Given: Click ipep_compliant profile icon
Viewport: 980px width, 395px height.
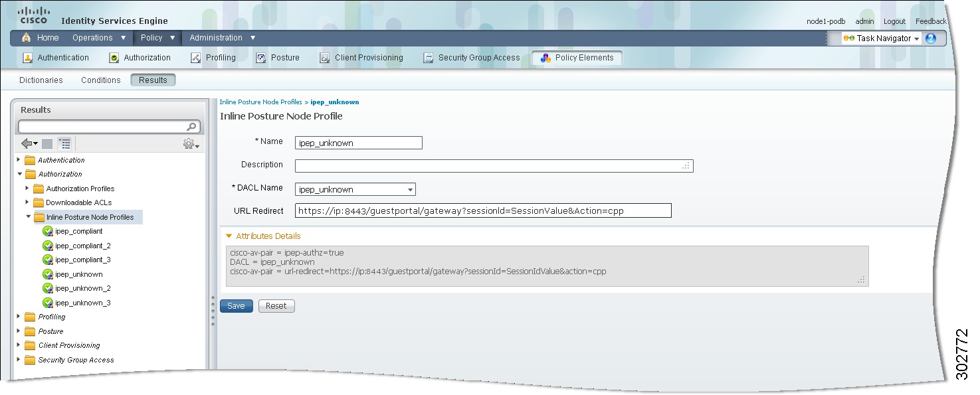Looking at the screenshot, I should [47, 232].
